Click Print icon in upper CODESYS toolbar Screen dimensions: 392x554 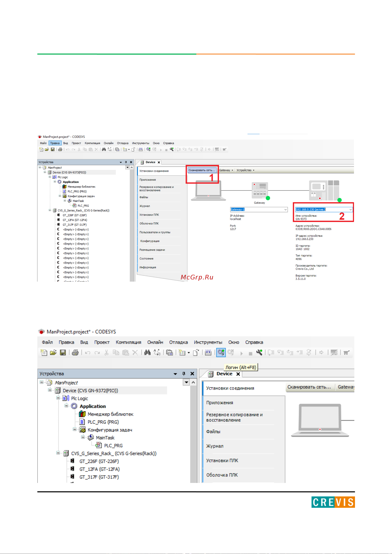[x=60, y=149]
